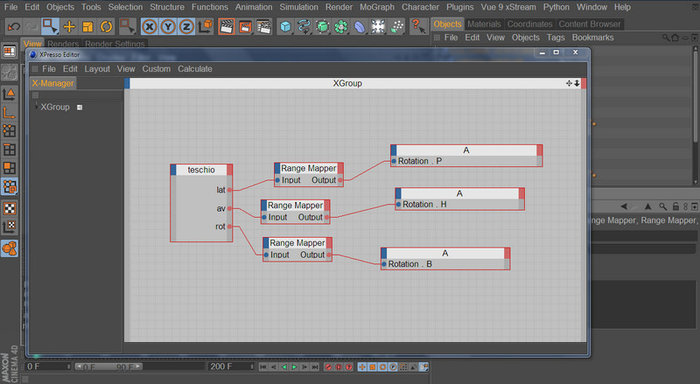Toggle the X axis lock
Screen dimensions: 700x384
point(149,27)
